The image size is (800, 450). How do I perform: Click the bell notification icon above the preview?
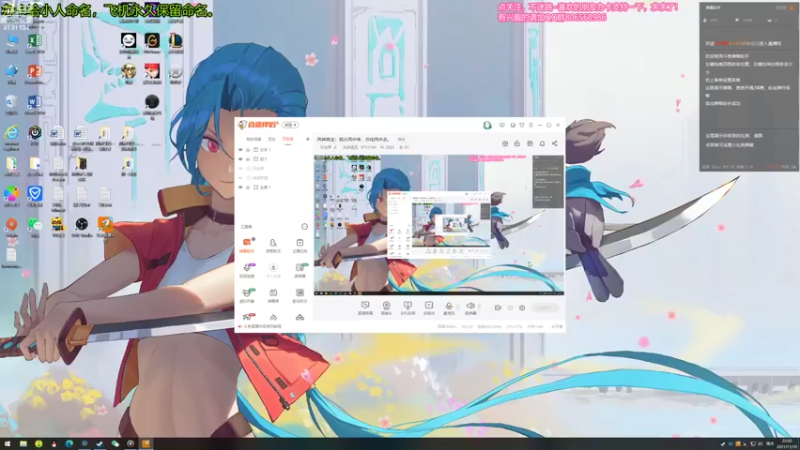click(x=542, y=143)
